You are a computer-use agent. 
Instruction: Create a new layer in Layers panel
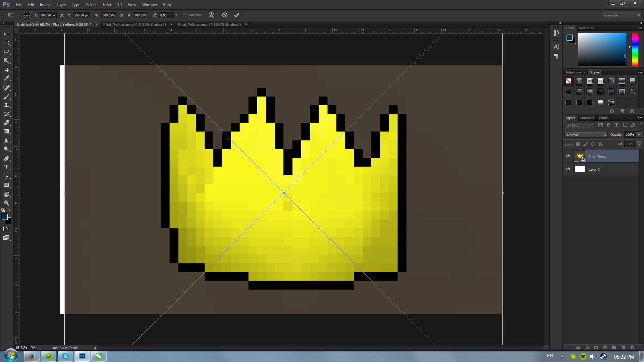623,348
